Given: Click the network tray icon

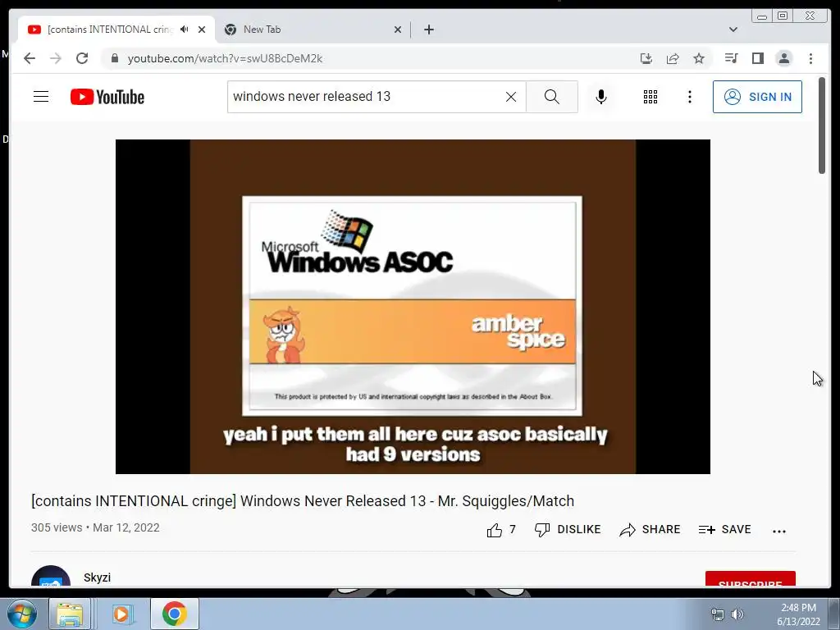Looking at the screenshot, I should pos(717,614).
